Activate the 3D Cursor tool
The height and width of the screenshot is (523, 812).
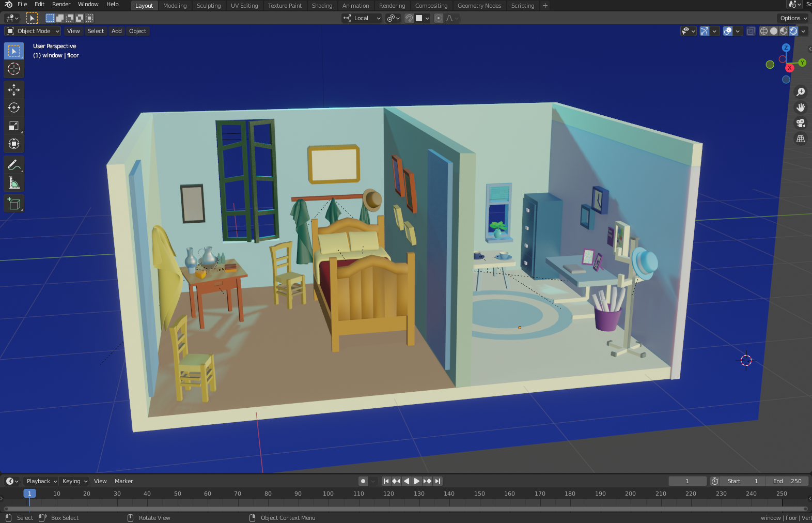[x=14, y=69]
